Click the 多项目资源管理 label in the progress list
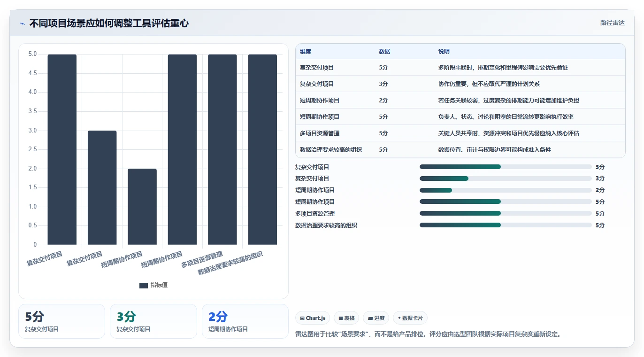This screenshot has height=357, width=644. click(x=315, y=213)
